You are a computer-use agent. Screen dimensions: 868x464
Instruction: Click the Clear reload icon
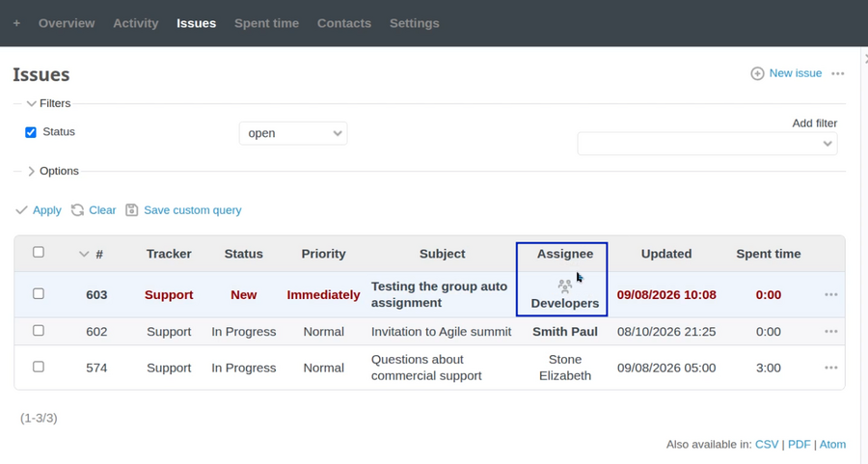pyautogui.click(x=77, y=210)
